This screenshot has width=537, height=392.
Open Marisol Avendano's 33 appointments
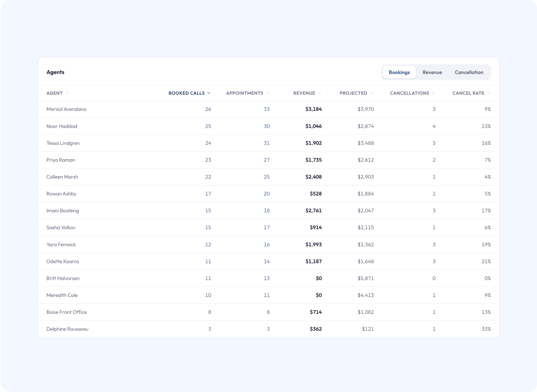click(x=266, y=109)
